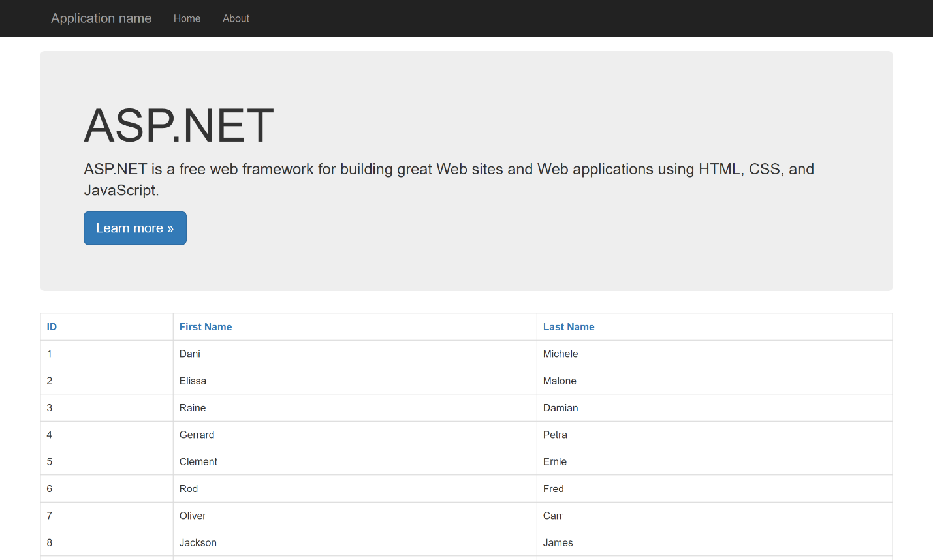Select ID cell with value 7
This screenshot has width=933, height=560.
tap(107, 516)
